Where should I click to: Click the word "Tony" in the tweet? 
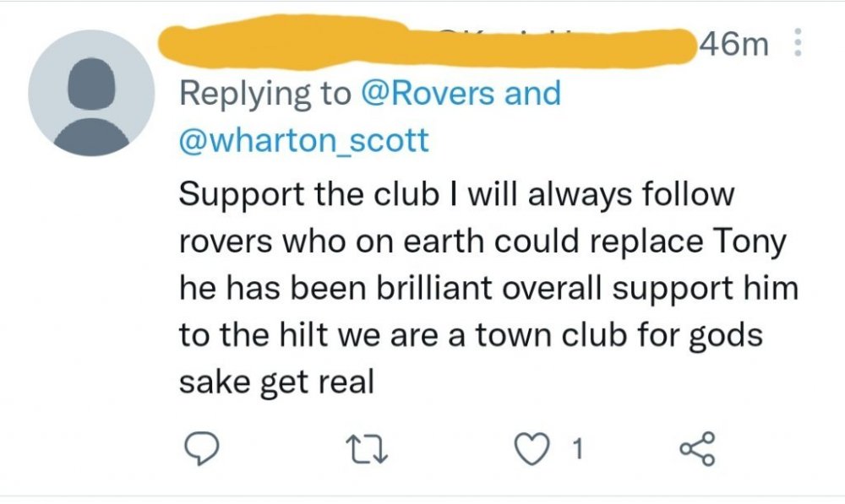tap(750, 243)
